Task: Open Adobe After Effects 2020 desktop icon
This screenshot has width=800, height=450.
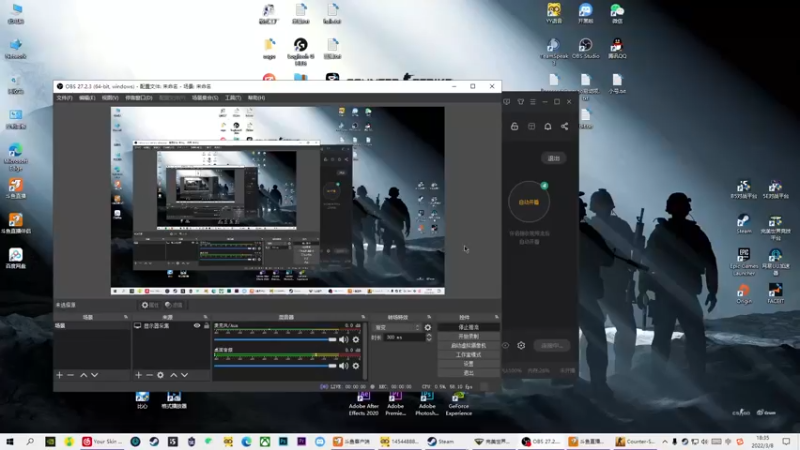Action: click(x=363, y=404)
